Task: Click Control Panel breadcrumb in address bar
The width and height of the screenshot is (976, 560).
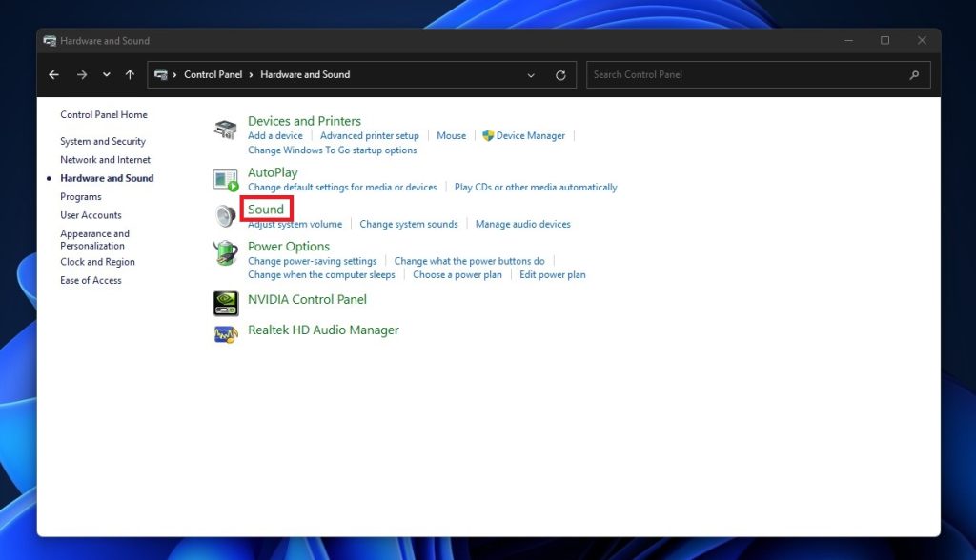Action: point(213,74)
